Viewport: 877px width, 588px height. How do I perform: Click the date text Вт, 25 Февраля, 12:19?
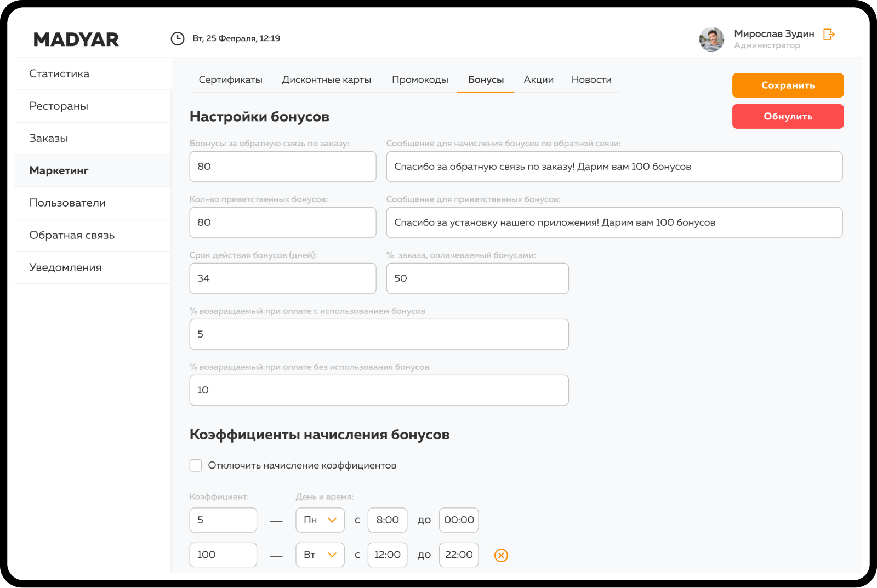pos(236,38)
